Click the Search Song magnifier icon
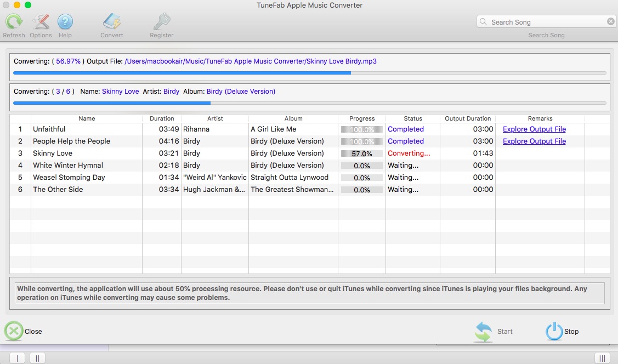 [x=483, y=22]
